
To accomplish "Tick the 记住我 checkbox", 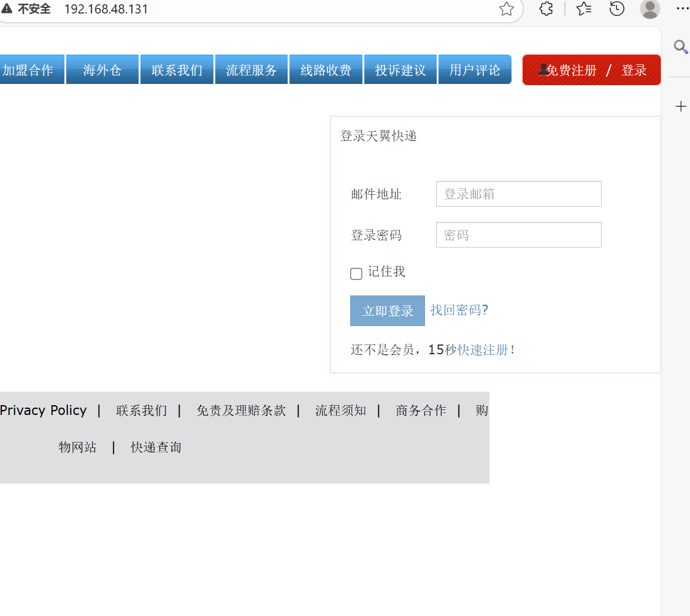I will (x=356, y=273).
